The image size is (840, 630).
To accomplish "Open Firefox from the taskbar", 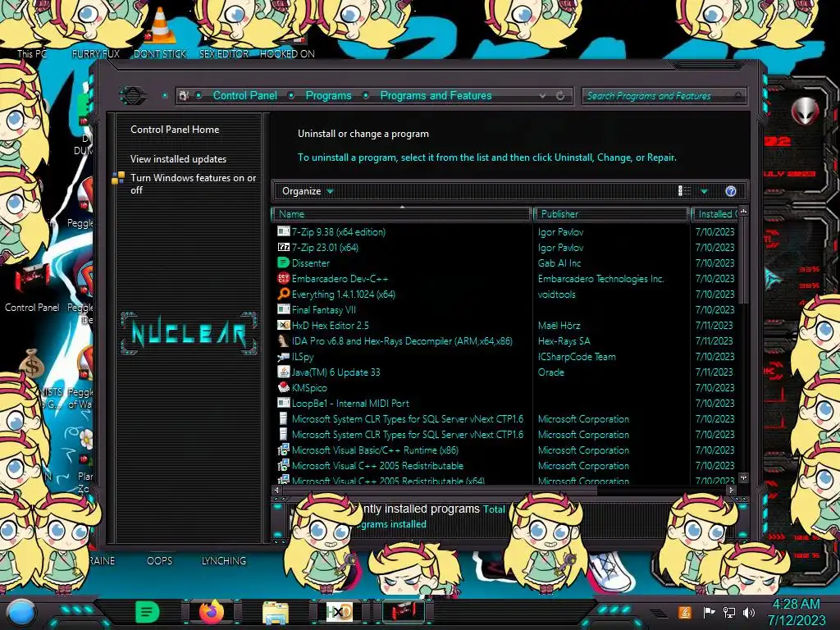I will click(212, 612).
